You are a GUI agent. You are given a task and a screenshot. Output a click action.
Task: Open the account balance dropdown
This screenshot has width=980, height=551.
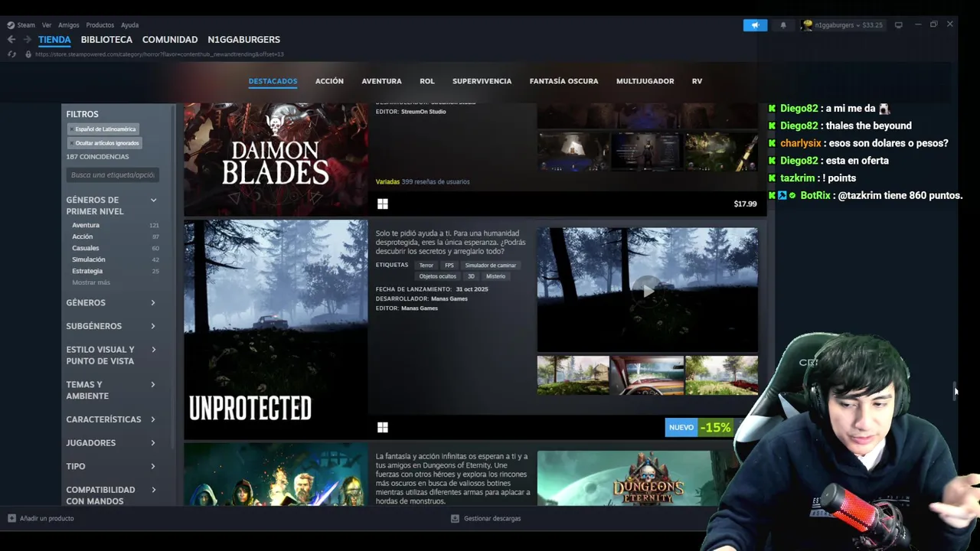coord(848,25)
